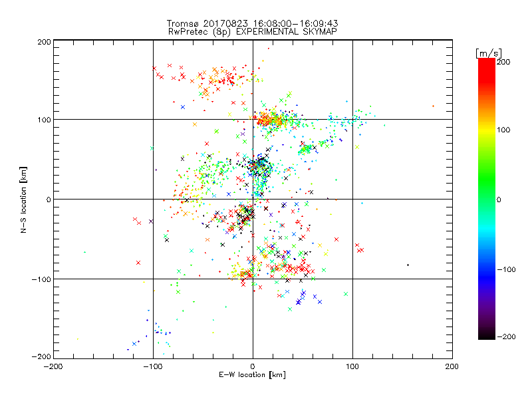Click the vertical velocity color bar

tap(487, 199)
